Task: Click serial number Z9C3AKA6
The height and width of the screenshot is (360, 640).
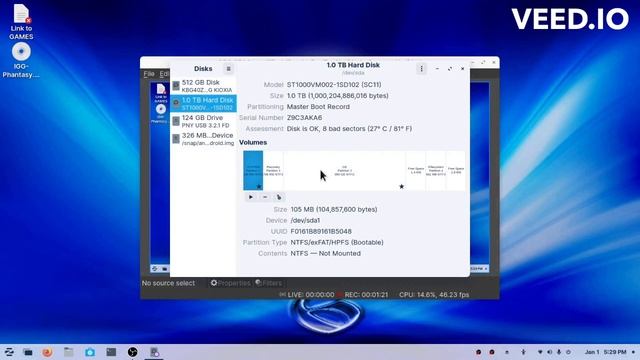Action: [x=304, y=118]
